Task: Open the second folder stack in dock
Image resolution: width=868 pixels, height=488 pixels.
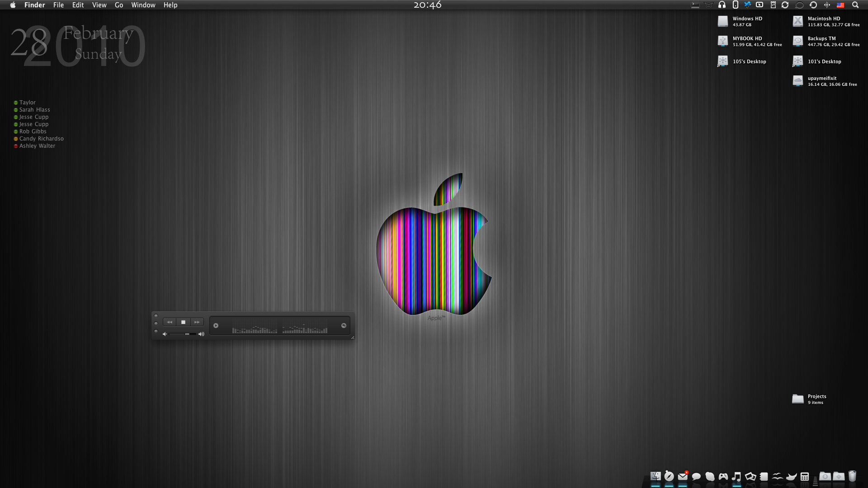Action: [839, 476]
